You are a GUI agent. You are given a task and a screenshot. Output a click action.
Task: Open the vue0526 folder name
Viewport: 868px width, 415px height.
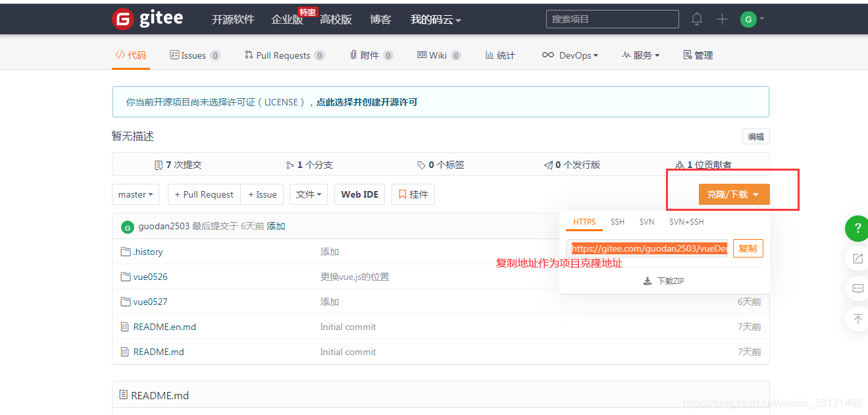click(151, 277)
